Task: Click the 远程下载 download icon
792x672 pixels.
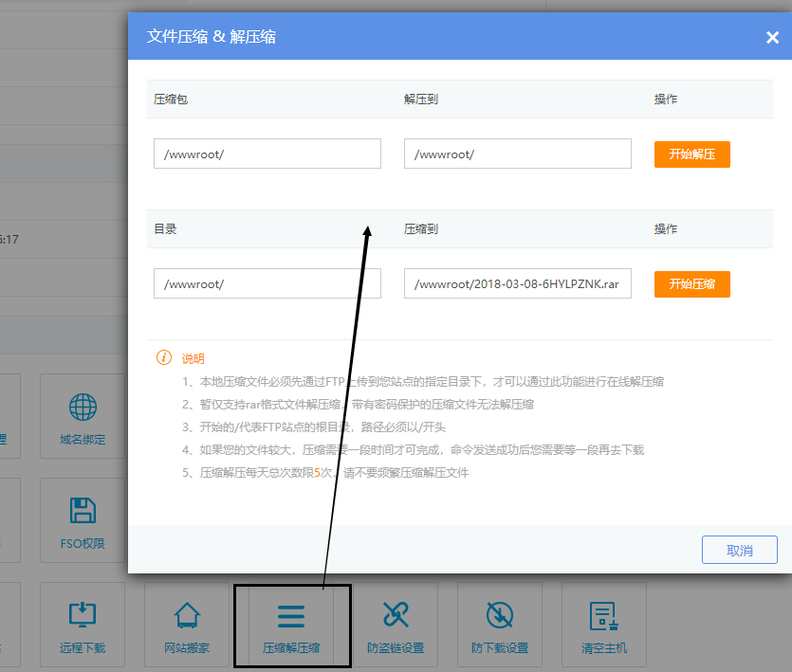Action: pyautogui.click(x=83, y=615)
